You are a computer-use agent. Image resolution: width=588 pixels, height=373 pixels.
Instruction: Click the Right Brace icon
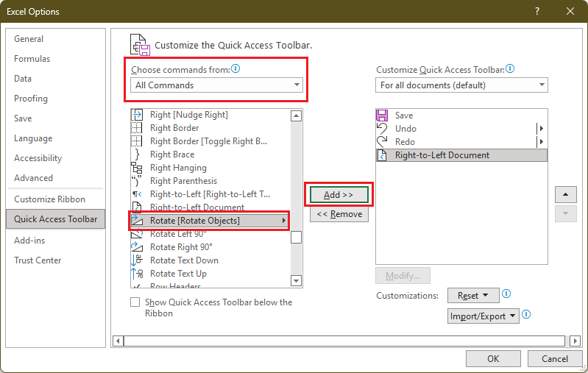point(137,154)
